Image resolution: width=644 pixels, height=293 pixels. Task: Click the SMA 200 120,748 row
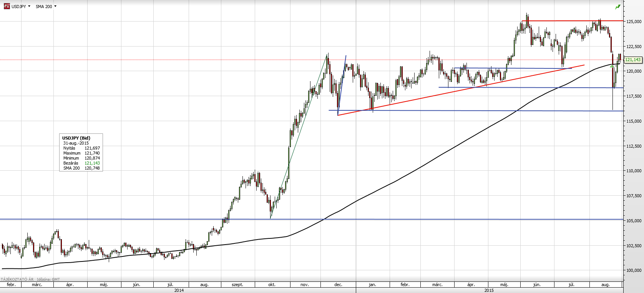coord(81,168)
